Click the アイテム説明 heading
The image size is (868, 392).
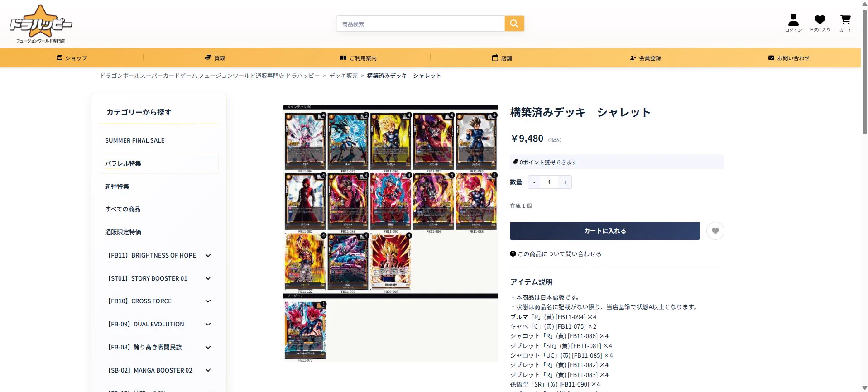pyautogui.click(x=531, y=282)
